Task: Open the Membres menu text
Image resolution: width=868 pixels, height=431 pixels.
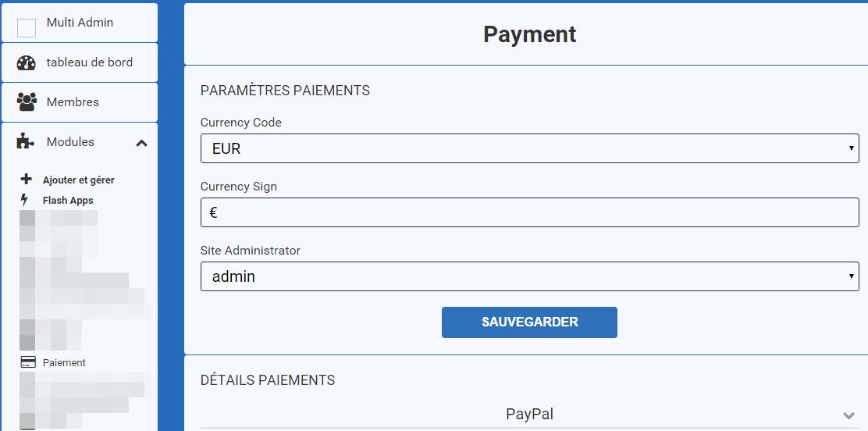Action: (x=73, y=102)
